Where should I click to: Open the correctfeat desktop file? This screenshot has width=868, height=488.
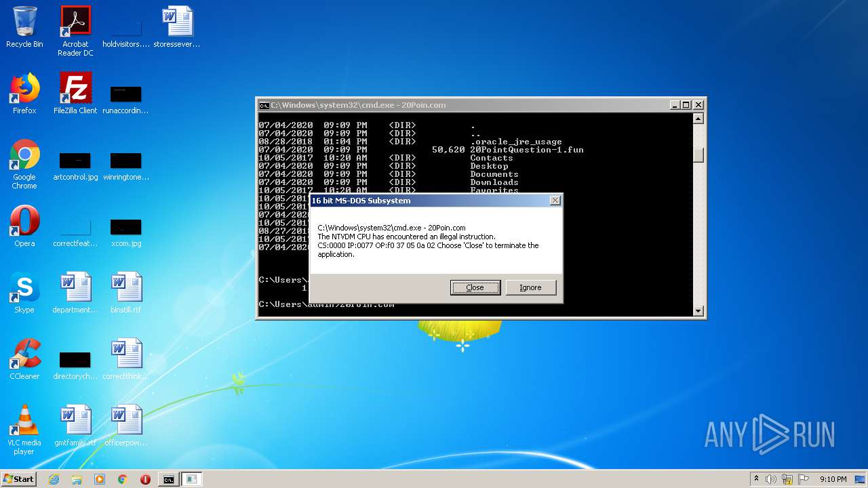pos(75,232)
